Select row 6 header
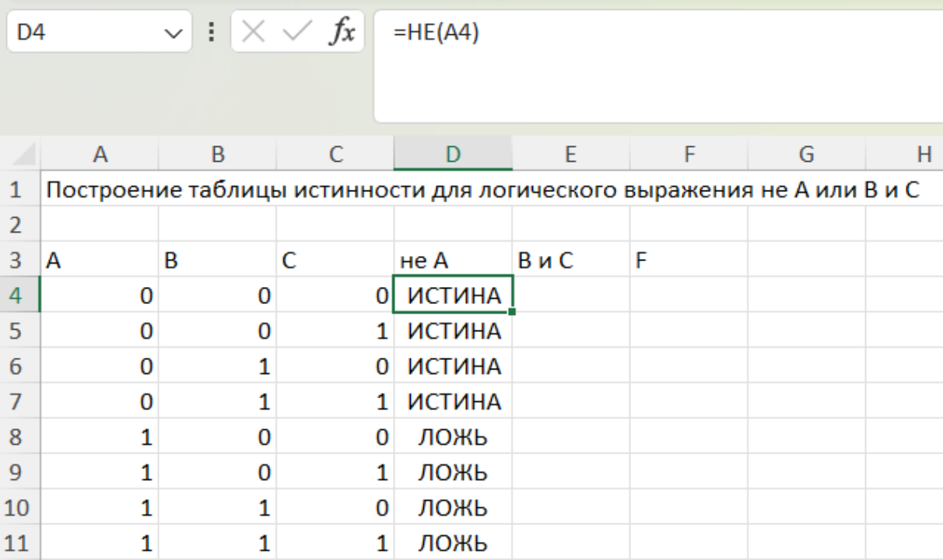Screen dimensions: 943x560 pos(19,366)
